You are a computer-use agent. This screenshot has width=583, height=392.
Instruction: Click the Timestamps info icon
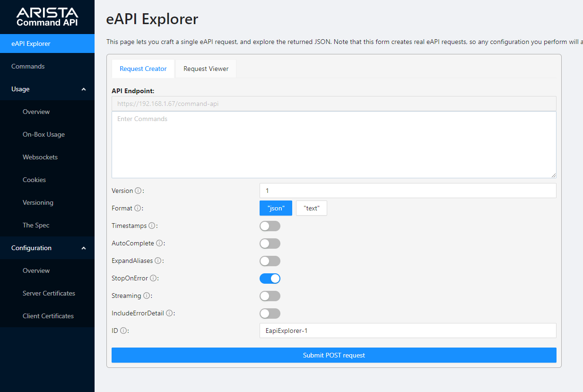pyautogui.click(x=152, y=226)
